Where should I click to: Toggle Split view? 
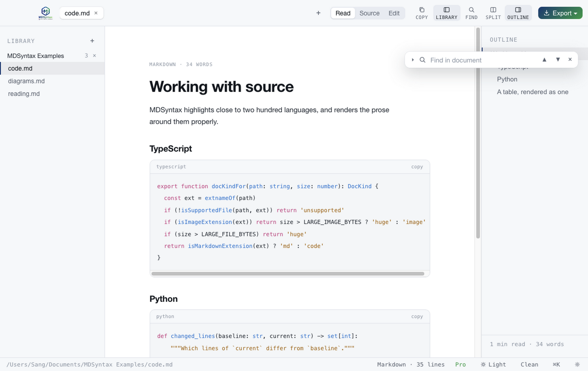click(493, 13)
